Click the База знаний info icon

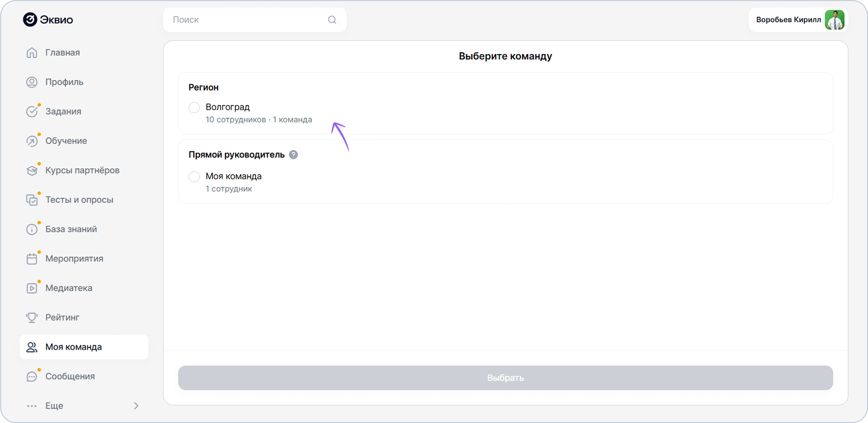(32, 229)
